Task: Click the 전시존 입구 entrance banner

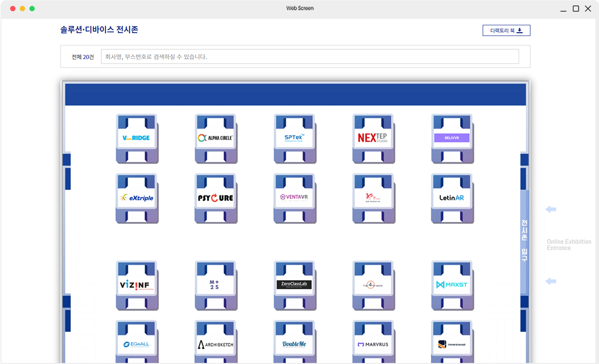Action: 524,241
